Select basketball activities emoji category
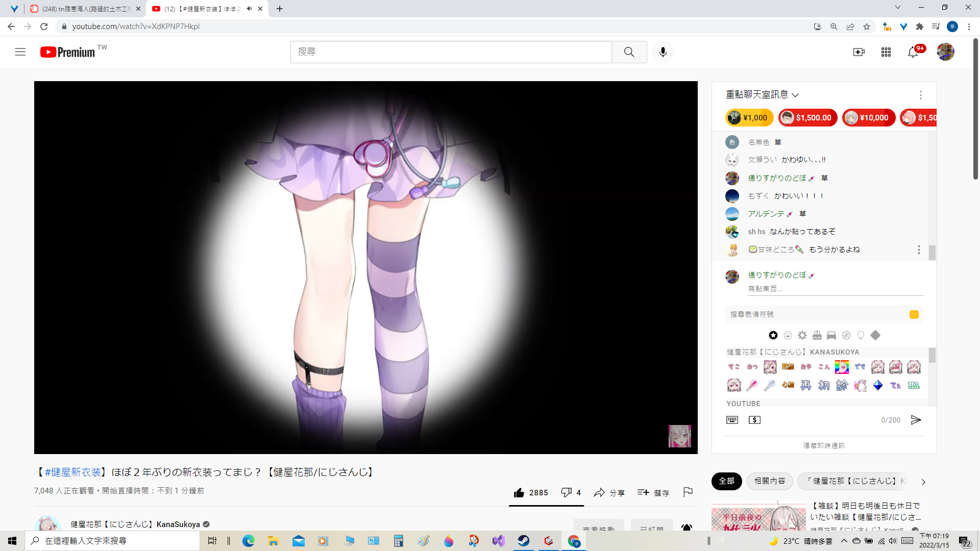Image resolution: width=980 pixels, height=551 pixels. click(846, 335)
